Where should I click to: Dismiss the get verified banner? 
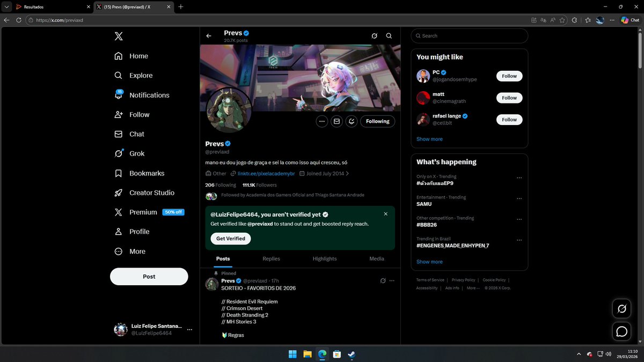click(385, 214)
